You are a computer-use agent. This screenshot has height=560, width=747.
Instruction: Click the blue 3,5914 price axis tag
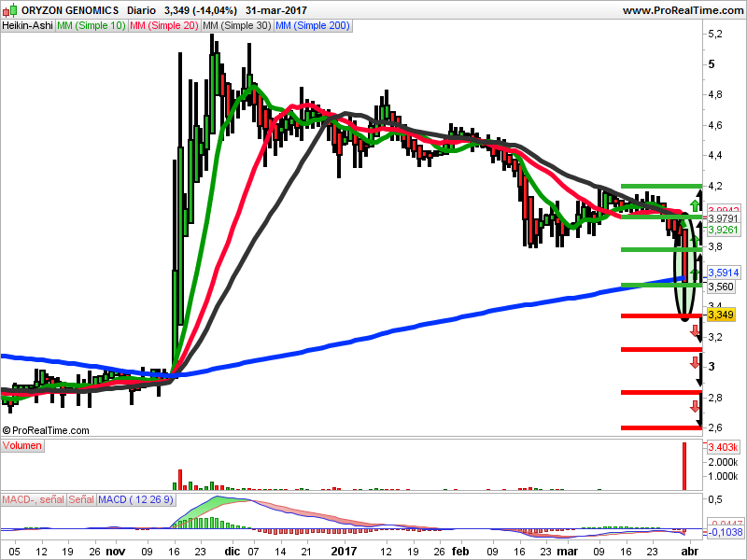point(723,273)
